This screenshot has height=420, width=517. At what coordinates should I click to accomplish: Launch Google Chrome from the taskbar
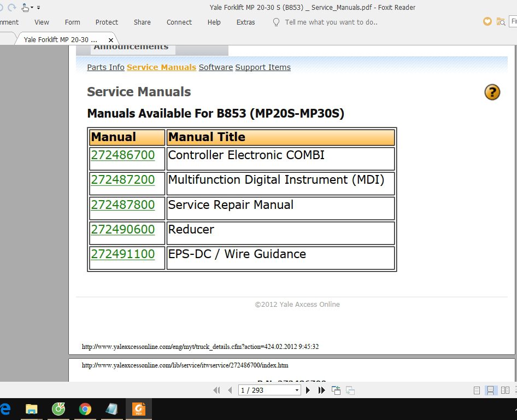click(x=85, y=408)
